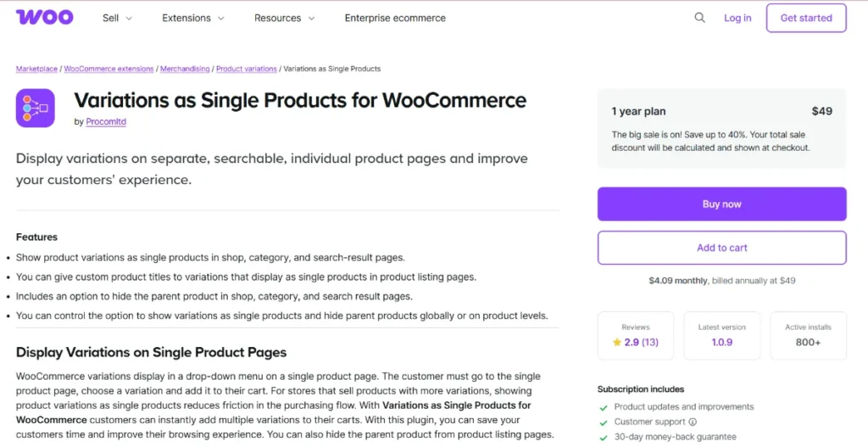
Task: Expand the Extensions dropdown
Action: [x=193, y=18]
